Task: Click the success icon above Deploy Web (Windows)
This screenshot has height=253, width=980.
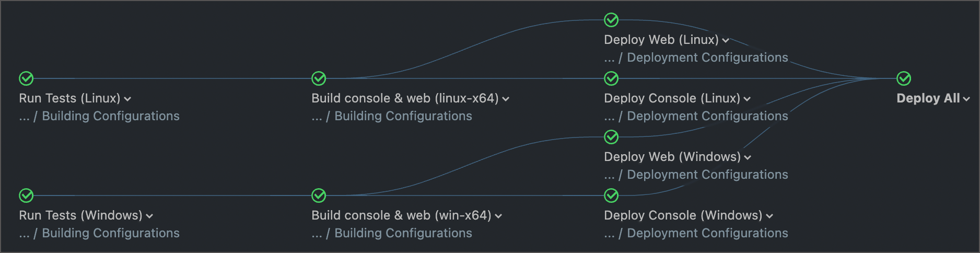Action: pyautogui.click(x=611, y=137)
